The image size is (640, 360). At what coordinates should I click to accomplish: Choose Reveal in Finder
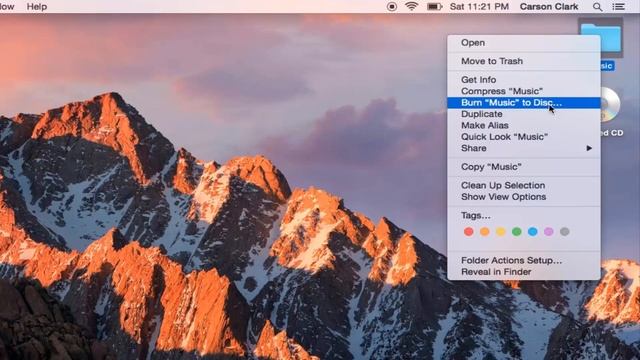click(x=524, y=272)
